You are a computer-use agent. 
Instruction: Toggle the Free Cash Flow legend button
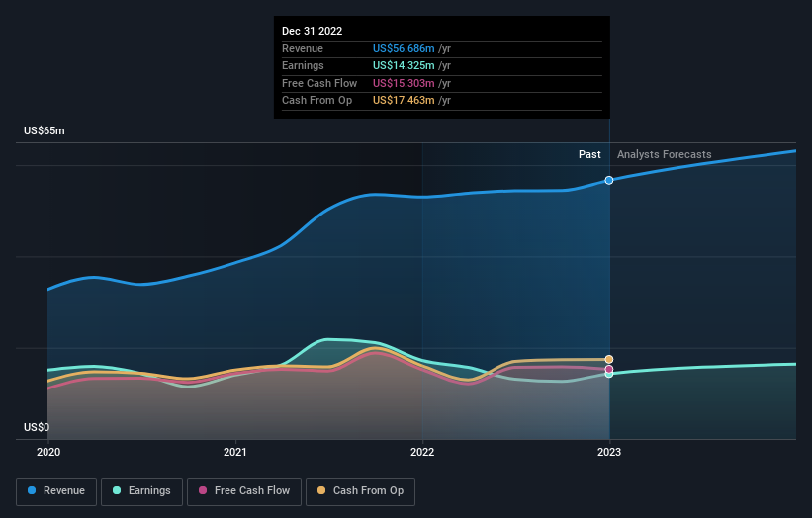coord(244,491)
